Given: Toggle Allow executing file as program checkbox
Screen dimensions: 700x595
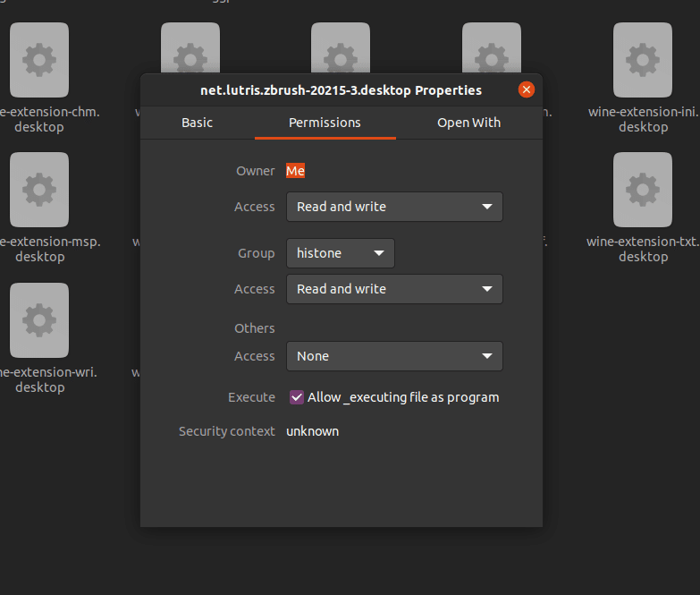Looking at the screenshot, I should point(297,397).
